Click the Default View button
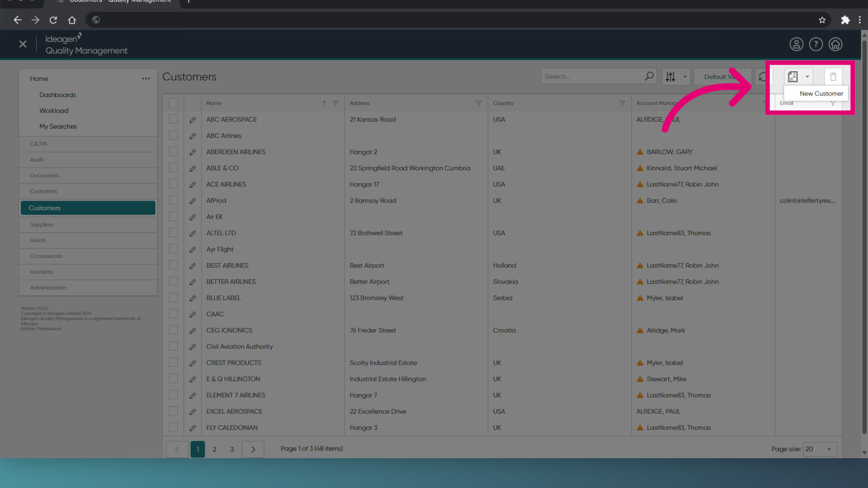This screenshot has width=868, height=488. coord(722,77)
